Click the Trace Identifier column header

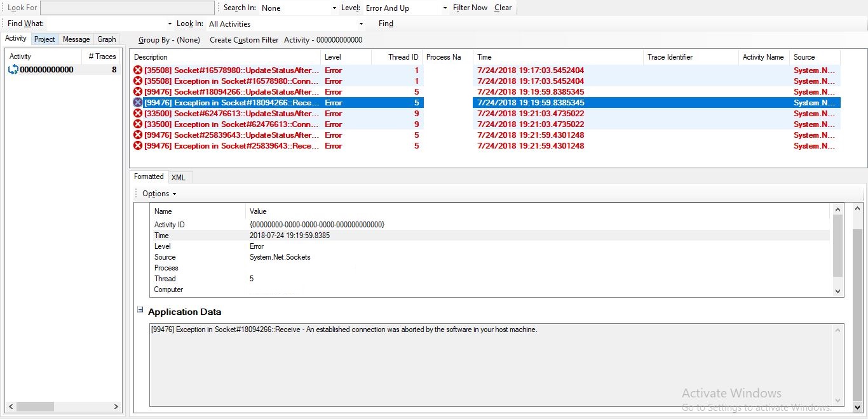pos(691,57)
